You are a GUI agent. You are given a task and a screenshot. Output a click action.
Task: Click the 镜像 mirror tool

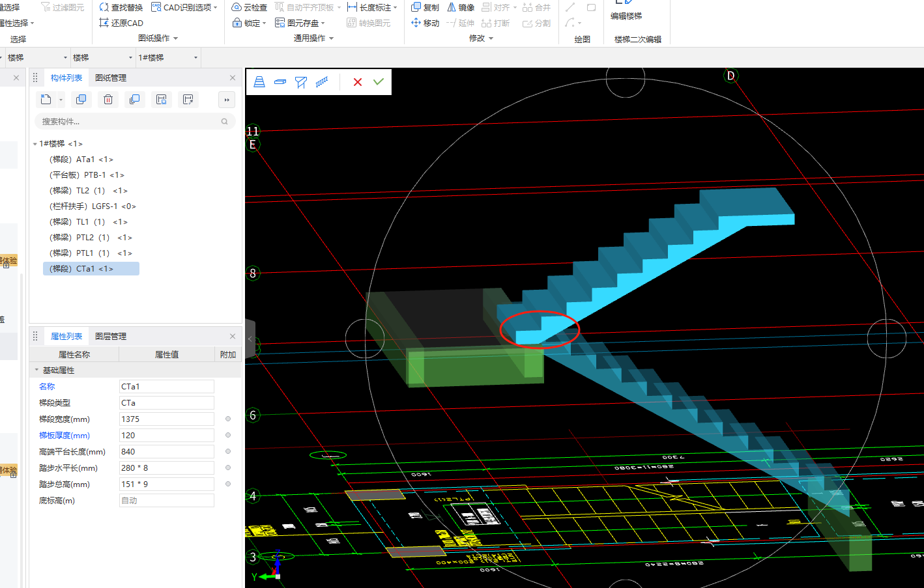click(x=461, y=7)
